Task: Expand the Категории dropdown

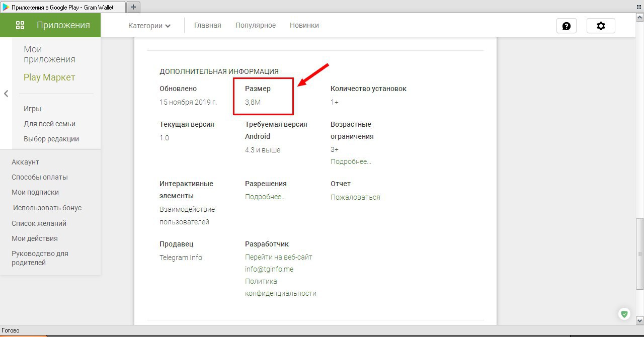Action: (149, 26)
